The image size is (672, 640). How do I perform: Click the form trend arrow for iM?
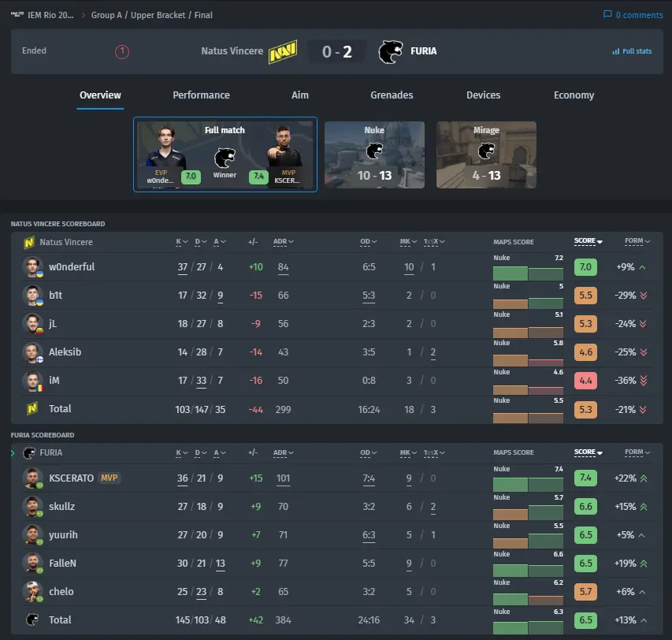(644, 380)
